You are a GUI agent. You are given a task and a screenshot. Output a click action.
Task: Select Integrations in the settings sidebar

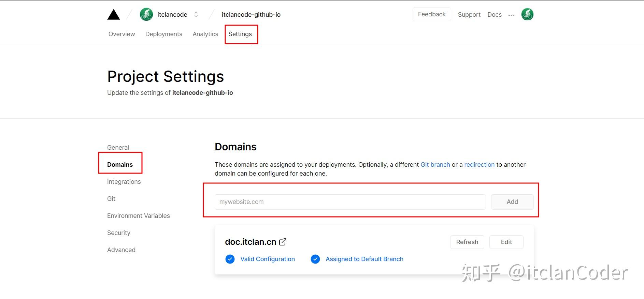click(124, 182)
